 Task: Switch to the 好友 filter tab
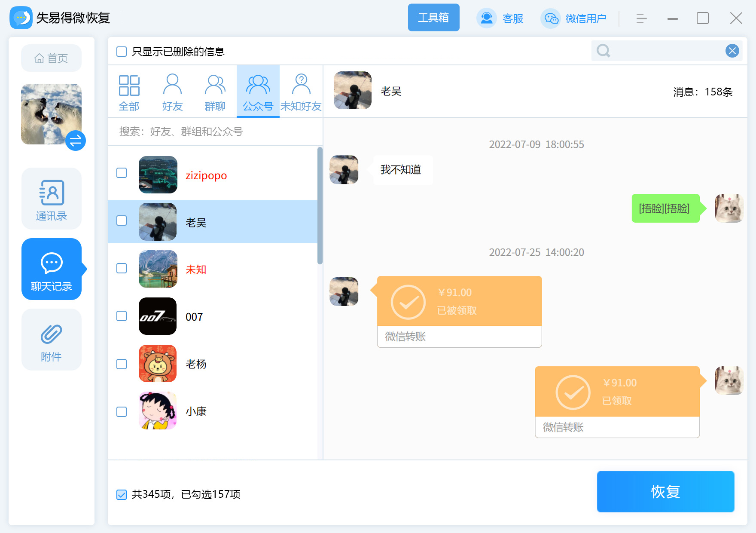point(172,91)
